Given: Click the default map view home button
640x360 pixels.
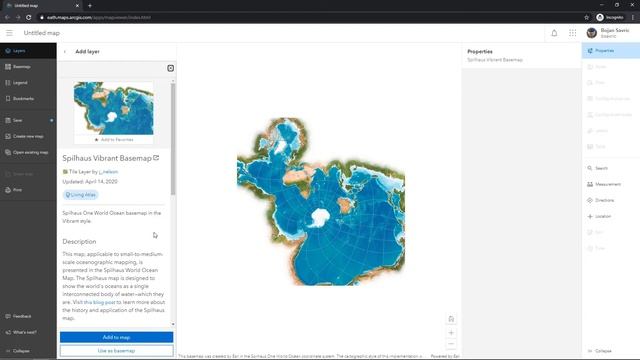Looking at the screenshot, I should pyautogui.click(x=451, y=319).
